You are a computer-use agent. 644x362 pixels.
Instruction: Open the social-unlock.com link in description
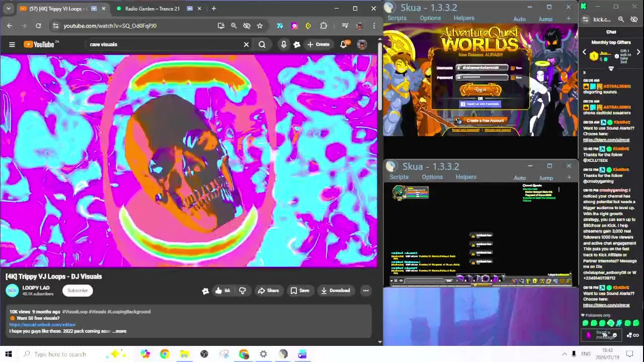[x=42, y=325]
